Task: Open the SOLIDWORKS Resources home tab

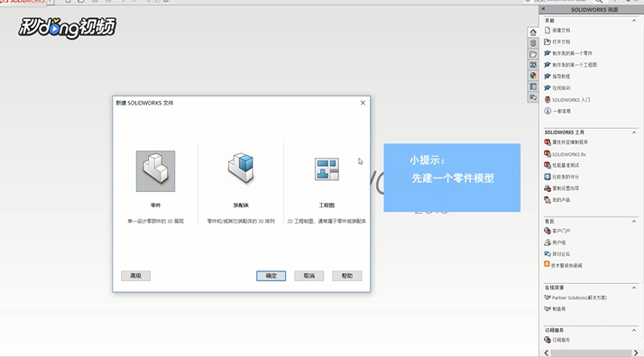Action: (533, 32)
